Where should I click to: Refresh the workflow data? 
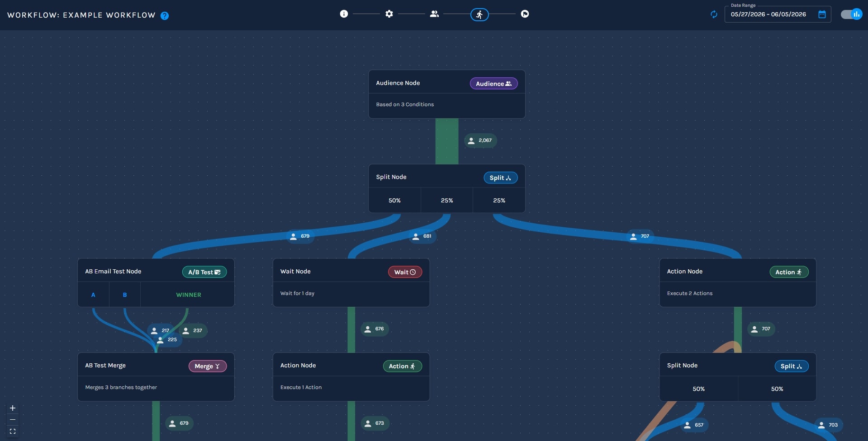(714, 14)
